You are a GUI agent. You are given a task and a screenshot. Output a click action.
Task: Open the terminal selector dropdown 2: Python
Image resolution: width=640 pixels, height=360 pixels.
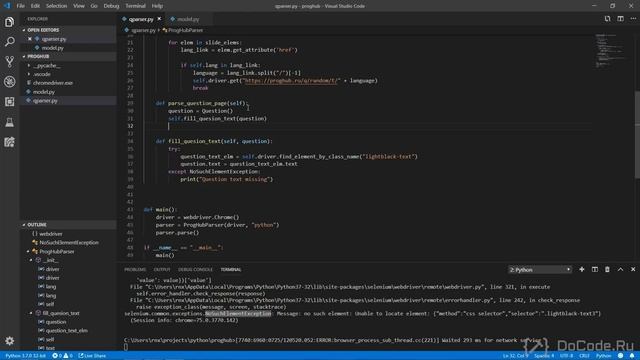pos(540,269)
